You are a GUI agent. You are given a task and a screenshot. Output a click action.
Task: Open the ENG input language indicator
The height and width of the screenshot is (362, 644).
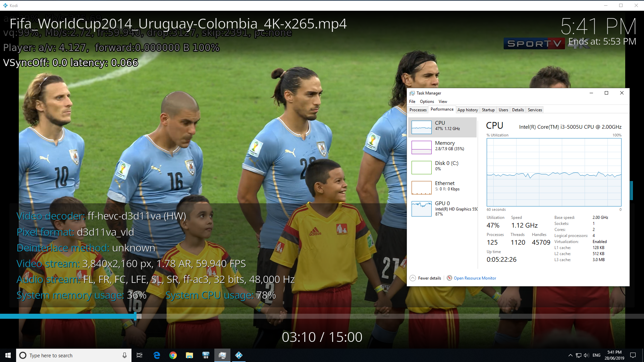596,355
